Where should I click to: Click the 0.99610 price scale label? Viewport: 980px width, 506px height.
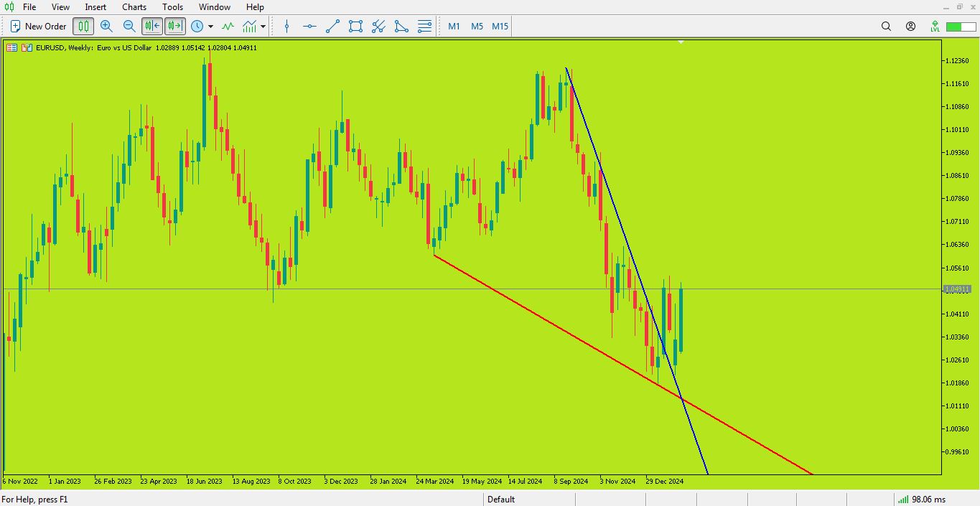point(958,451)
